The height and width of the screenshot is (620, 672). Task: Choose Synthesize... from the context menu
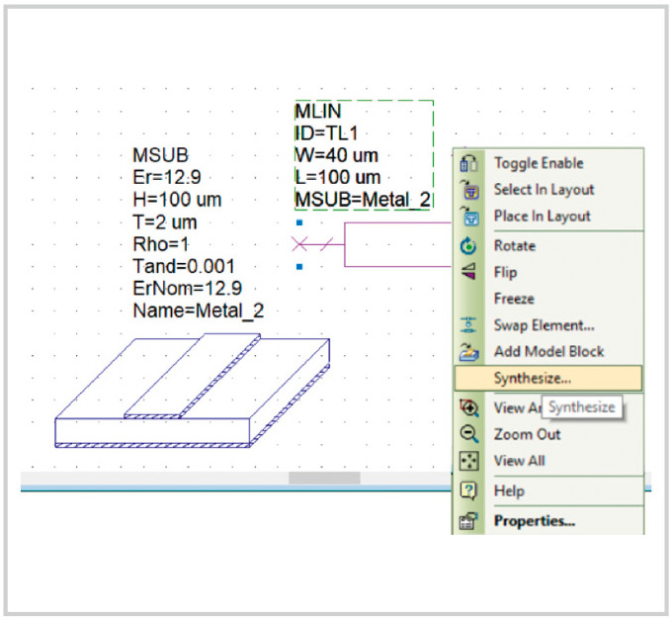pos(533,378)
